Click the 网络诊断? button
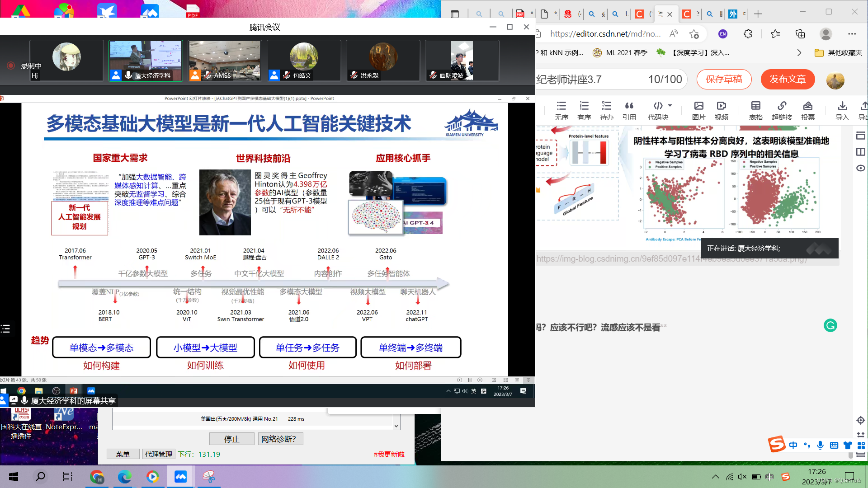Screen dimensions: 868x488 280,439
